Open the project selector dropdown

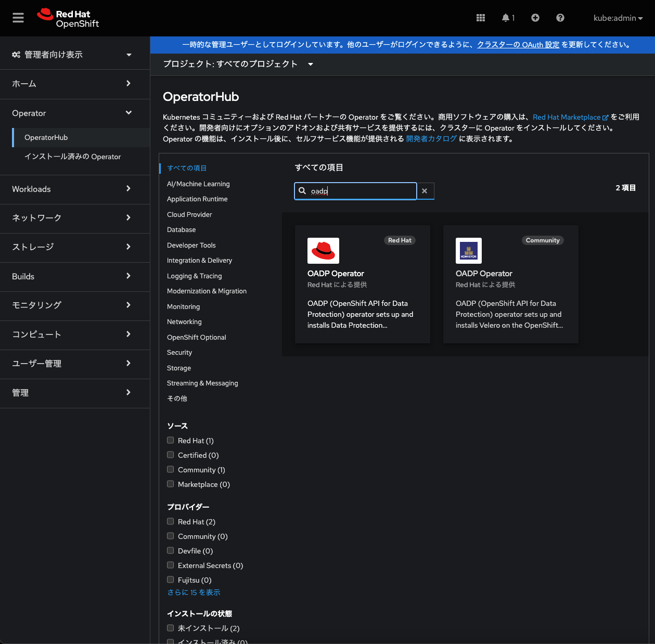click(x=238, y=64)
